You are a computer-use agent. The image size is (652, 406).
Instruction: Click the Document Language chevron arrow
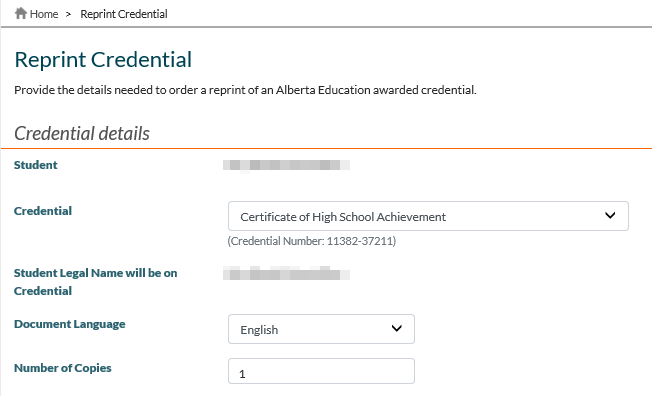[x=397, y=329]
